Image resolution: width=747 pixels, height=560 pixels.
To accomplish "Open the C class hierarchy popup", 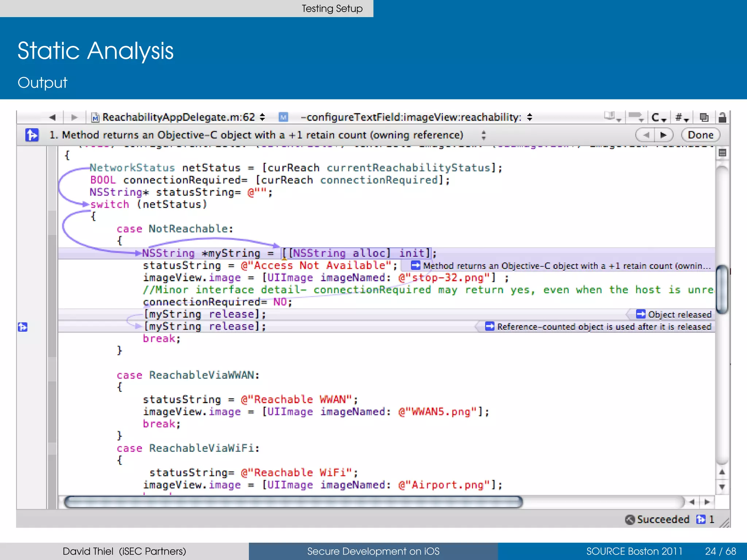I will 659,117.
